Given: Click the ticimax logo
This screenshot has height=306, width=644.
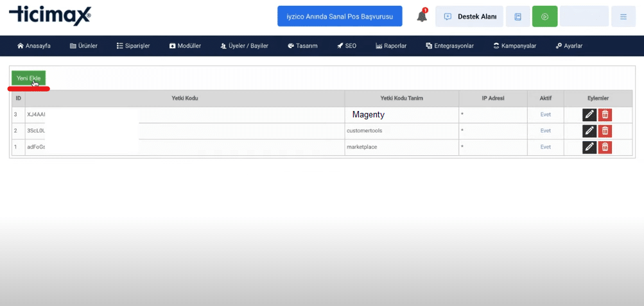Looking at the screenshot, I should click(x=50, y=15).
